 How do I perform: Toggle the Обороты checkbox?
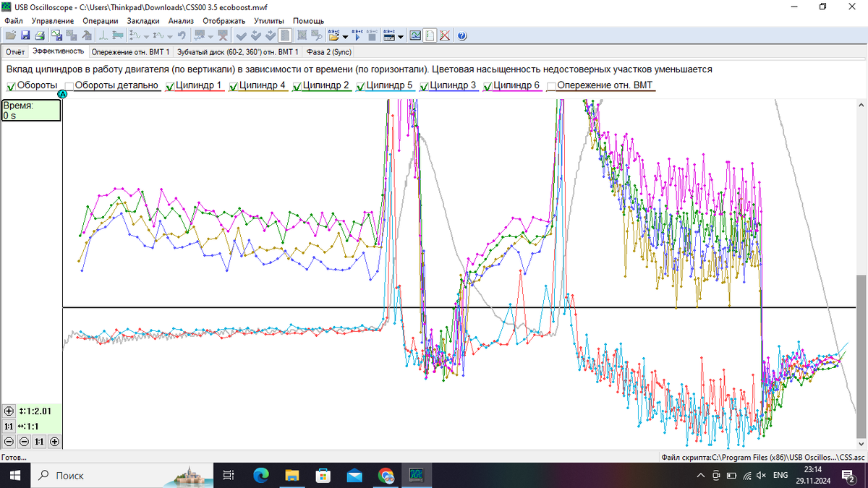tap(11, 86)
